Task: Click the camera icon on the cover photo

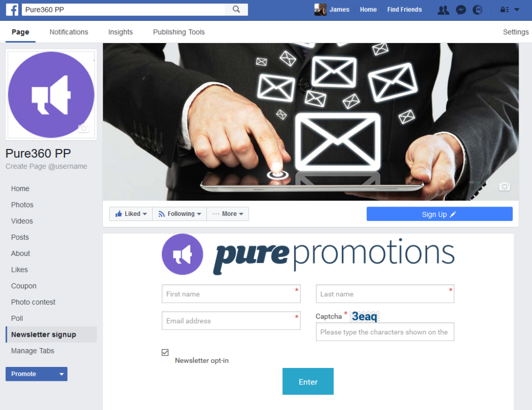Action: click(x=504, y=186)
